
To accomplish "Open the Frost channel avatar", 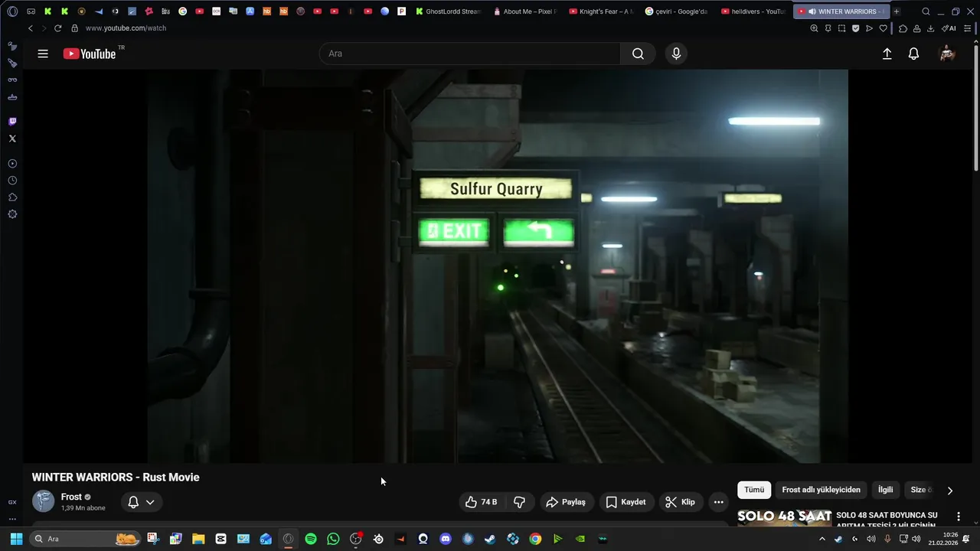I will point(43,501).
